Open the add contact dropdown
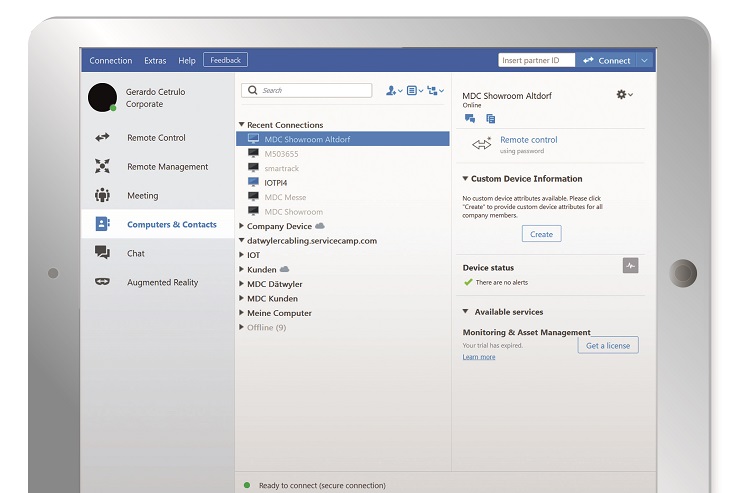This screenshot has width=740, height=493. point(393,91)
